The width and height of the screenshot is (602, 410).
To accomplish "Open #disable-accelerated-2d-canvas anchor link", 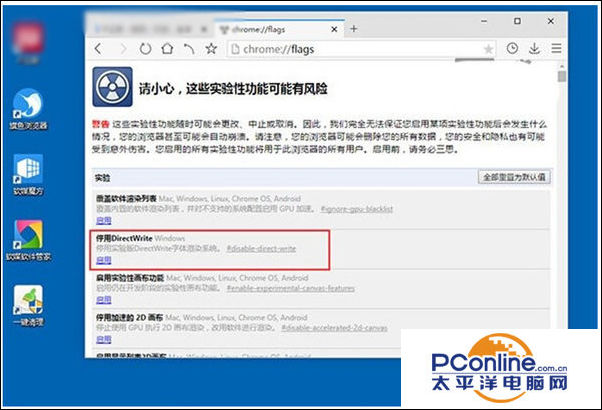I will click(334, 328).
